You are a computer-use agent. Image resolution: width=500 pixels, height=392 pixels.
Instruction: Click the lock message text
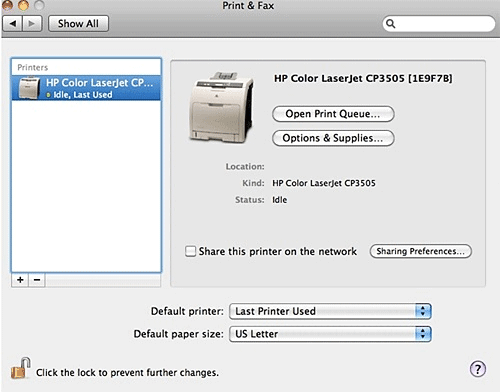(x=127, y=373)
